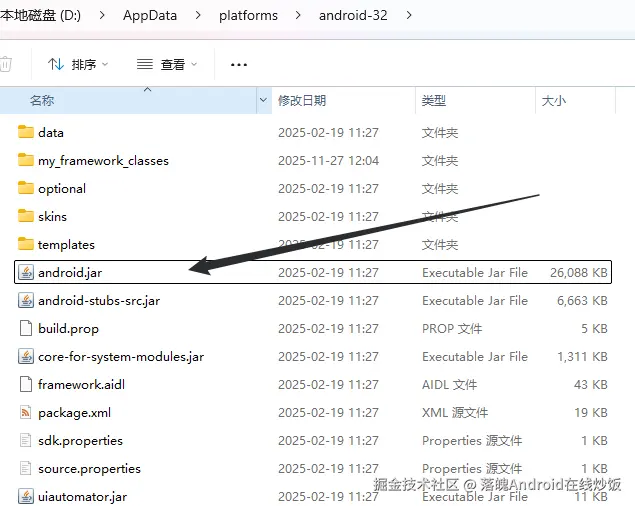Click the 26,088 KB size cell
Viewport: 635px width, 506px height.
click(x=579, y=273)
